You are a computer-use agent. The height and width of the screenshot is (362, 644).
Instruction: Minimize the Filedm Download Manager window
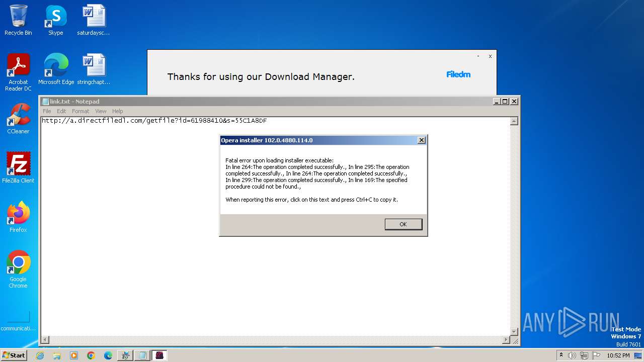pos(478,56)
